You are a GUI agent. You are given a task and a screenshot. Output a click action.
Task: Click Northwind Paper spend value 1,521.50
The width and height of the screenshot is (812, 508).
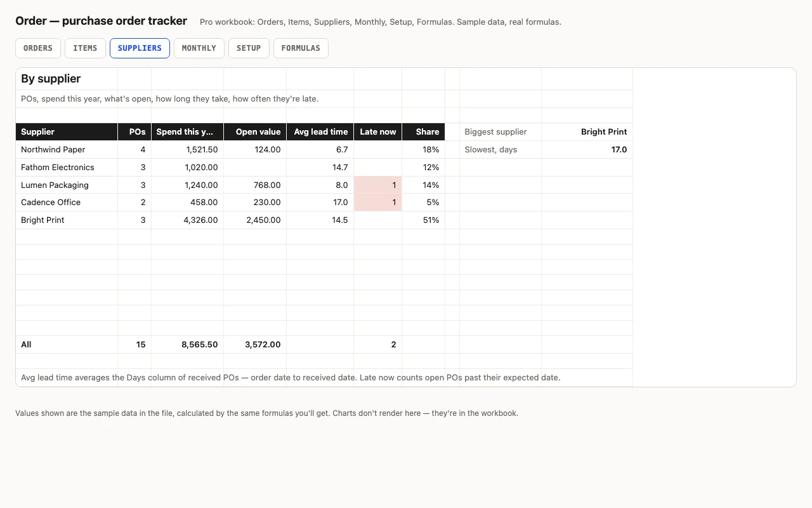[x=187, y=150]
